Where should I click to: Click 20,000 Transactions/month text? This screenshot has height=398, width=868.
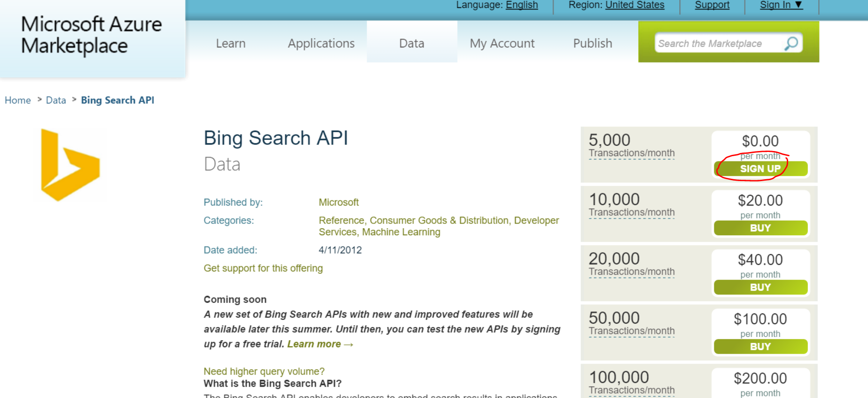pos(632,264)
